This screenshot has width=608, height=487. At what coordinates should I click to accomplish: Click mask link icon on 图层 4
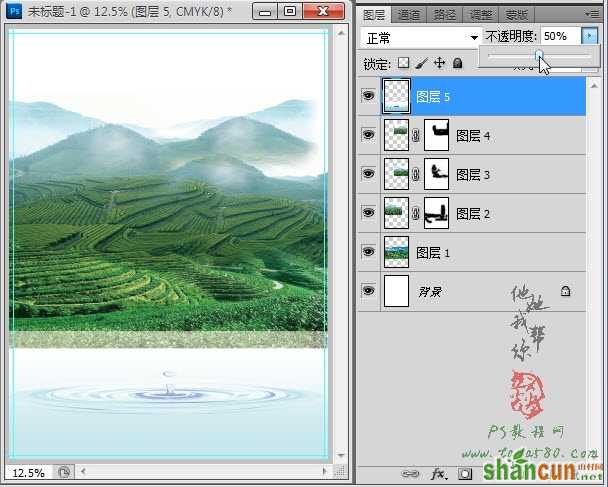click(x=416, y=135)
